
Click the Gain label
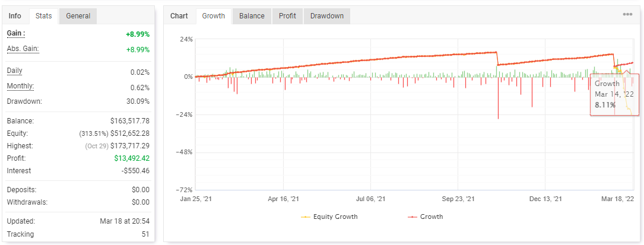(x=16, y=33)
